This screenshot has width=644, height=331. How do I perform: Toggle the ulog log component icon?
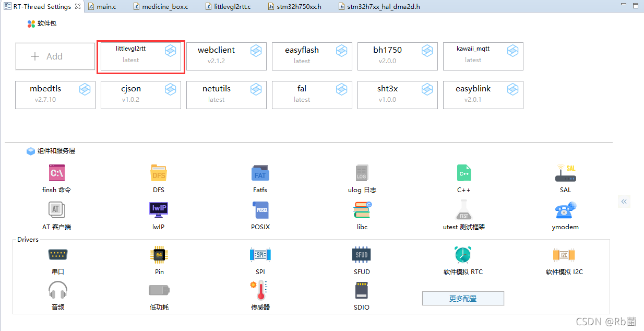point(362,173)
